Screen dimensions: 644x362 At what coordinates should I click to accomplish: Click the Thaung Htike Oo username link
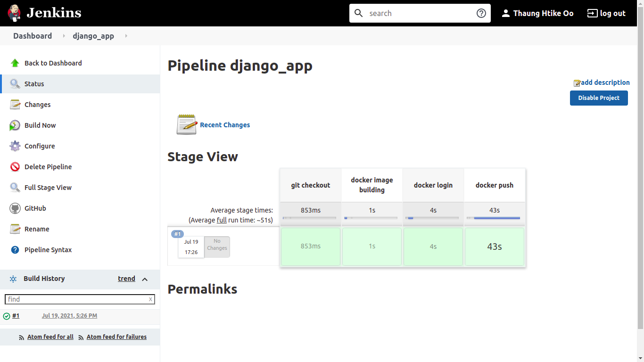543,13
